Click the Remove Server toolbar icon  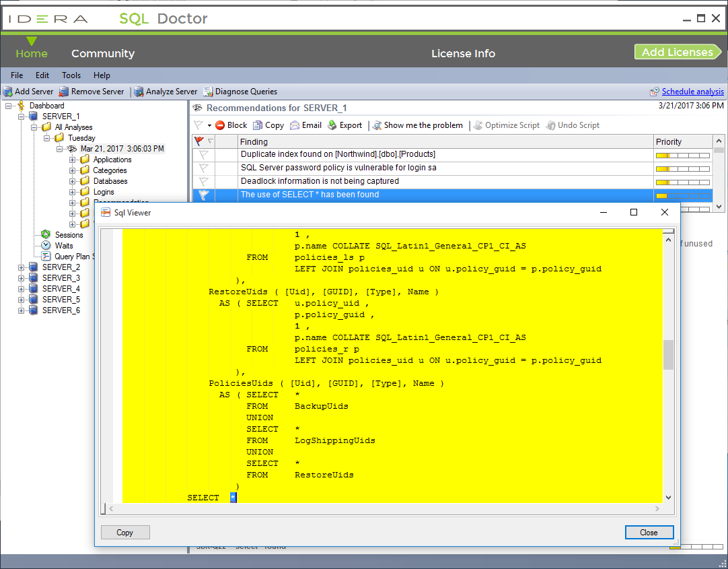(x=64, y=92)
